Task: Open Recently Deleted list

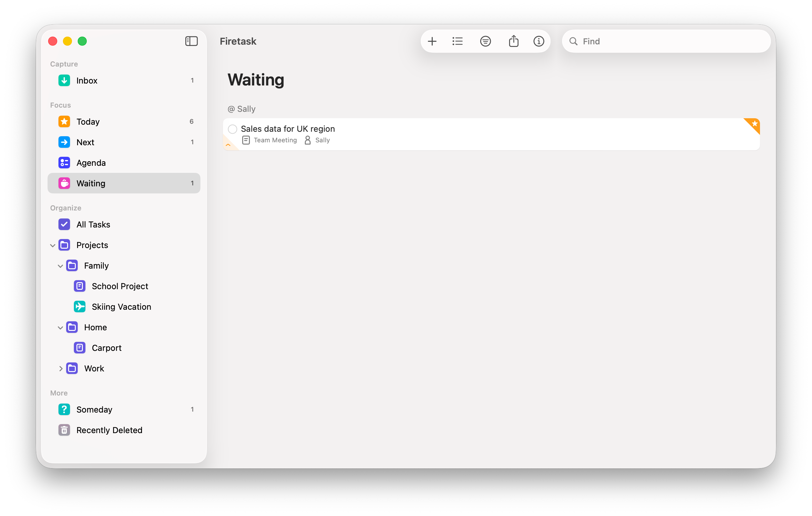Action: click(x=109, y=430)
